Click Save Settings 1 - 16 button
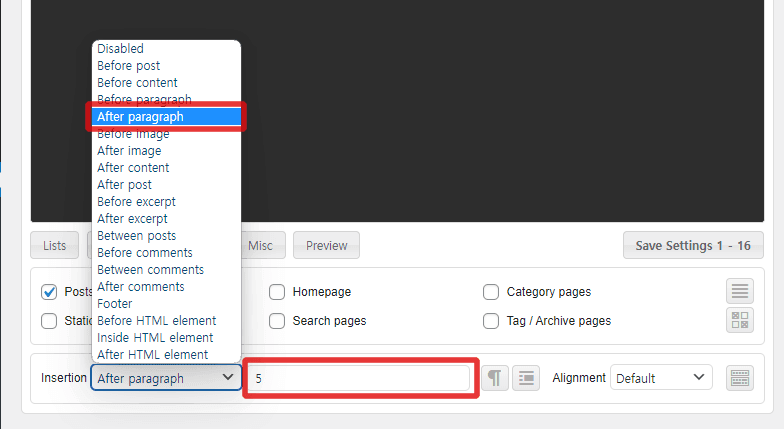 [x=692, y=245]
